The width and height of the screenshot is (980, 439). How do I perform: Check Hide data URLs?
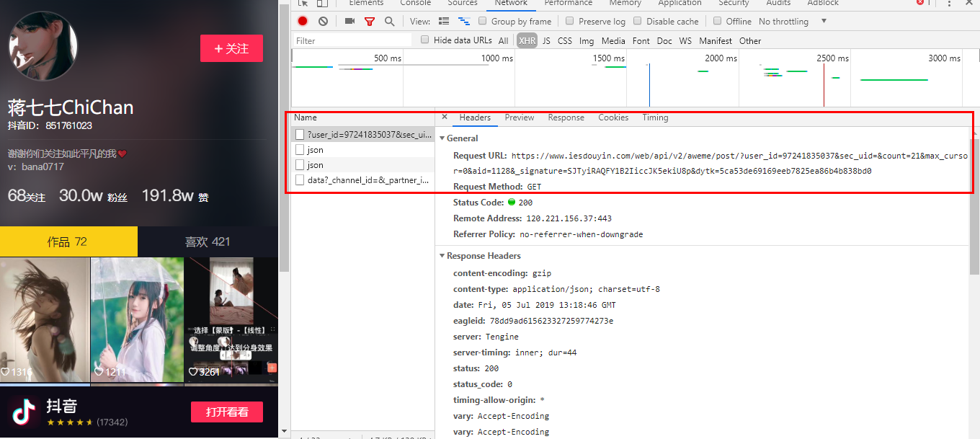click(x=424, y=40)
